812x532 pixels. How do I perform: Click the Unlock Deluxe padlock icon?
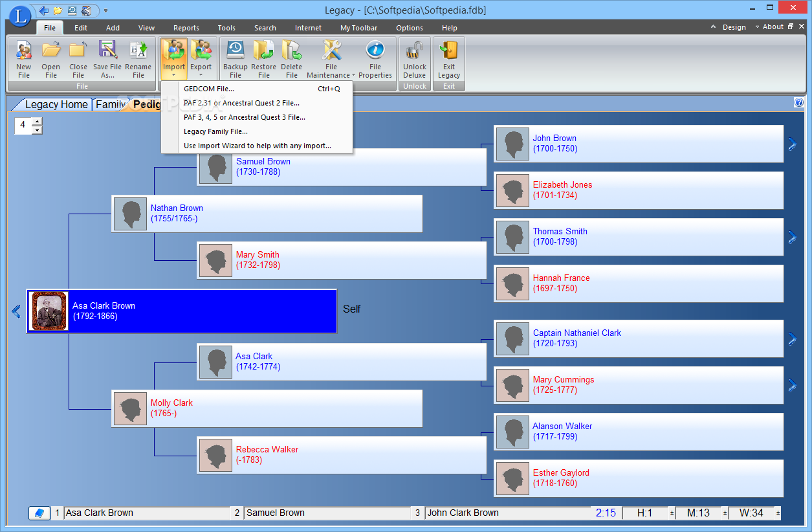pyautogui.click(x=414, y=50)
